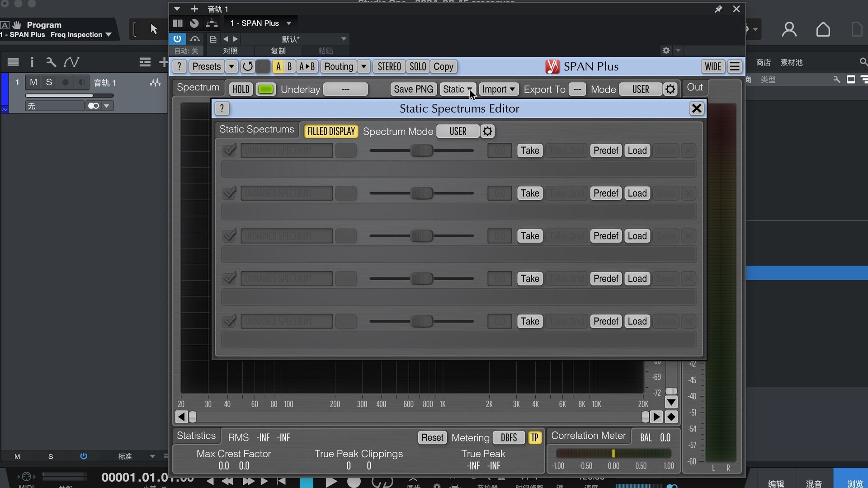The image size is (868, 488).
Task: Expand the Routing dropdown arrow
Action: coord(363,66)
